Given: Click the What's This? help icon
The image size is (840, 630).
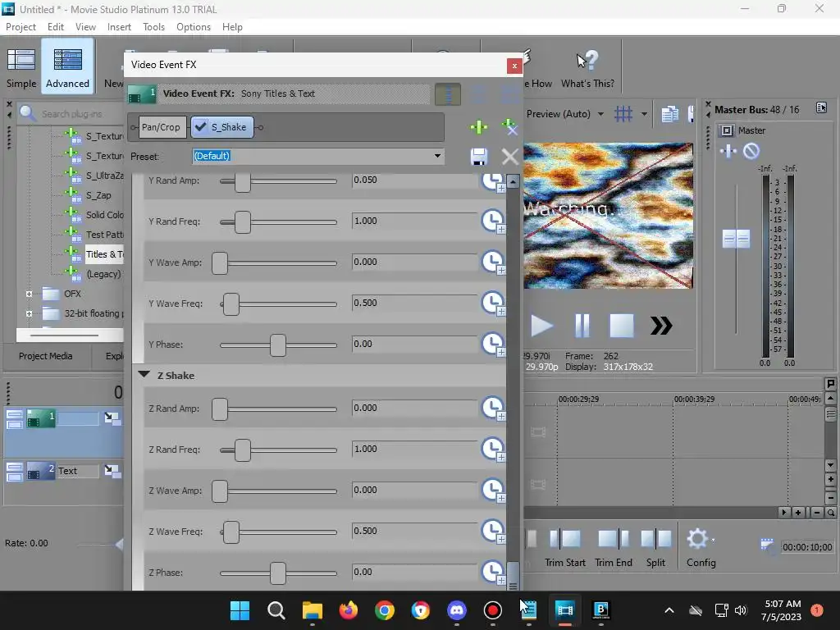Looking at the screenshot, I should 587,69.
